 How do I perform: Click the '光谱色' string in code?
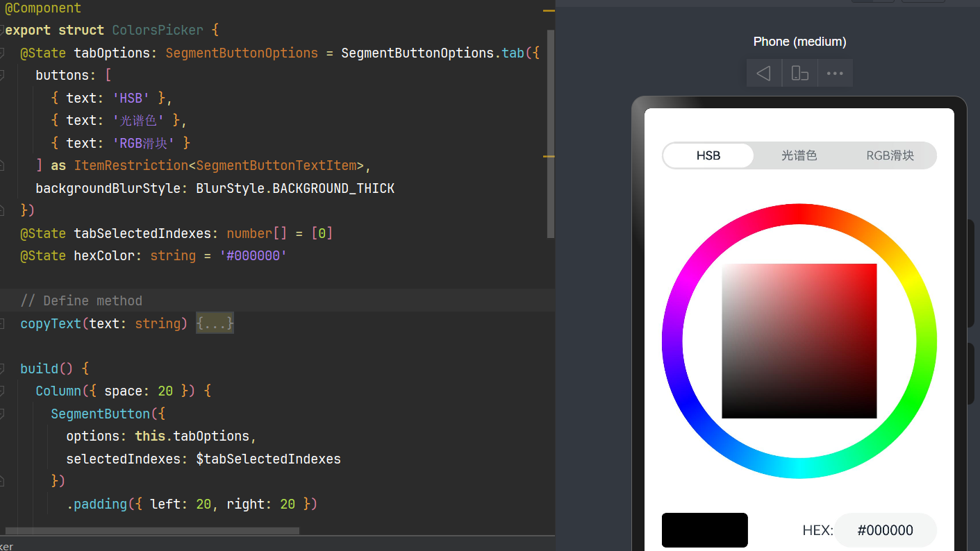138,121
